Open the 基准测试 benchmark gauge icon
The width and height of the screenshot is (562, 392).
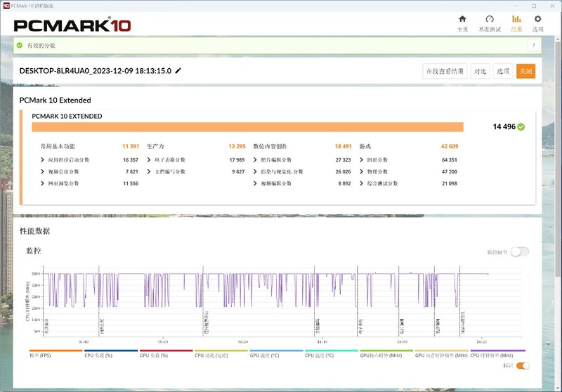click(490, 19)
